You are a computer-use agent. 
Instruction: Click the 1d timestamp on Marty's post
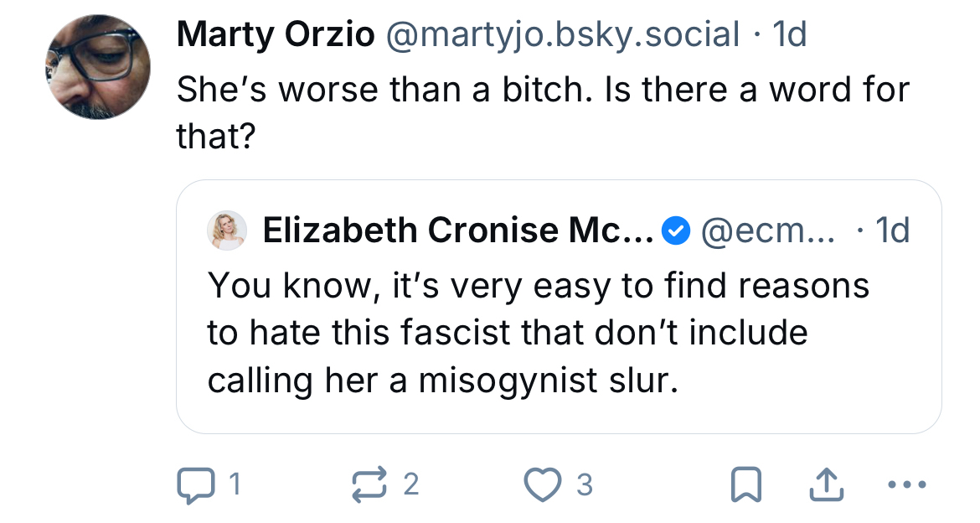tap(788, 34)
